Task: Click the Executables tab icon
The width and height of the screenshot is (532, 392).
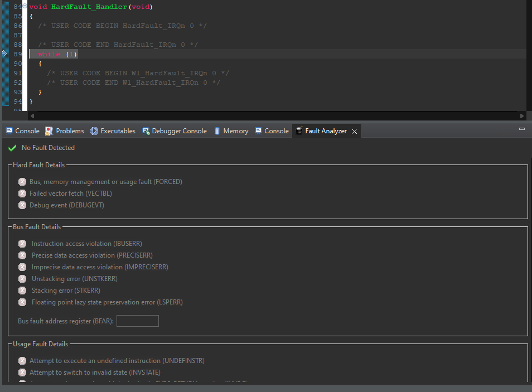Action: pyautogui.click(x=94, y=131)
